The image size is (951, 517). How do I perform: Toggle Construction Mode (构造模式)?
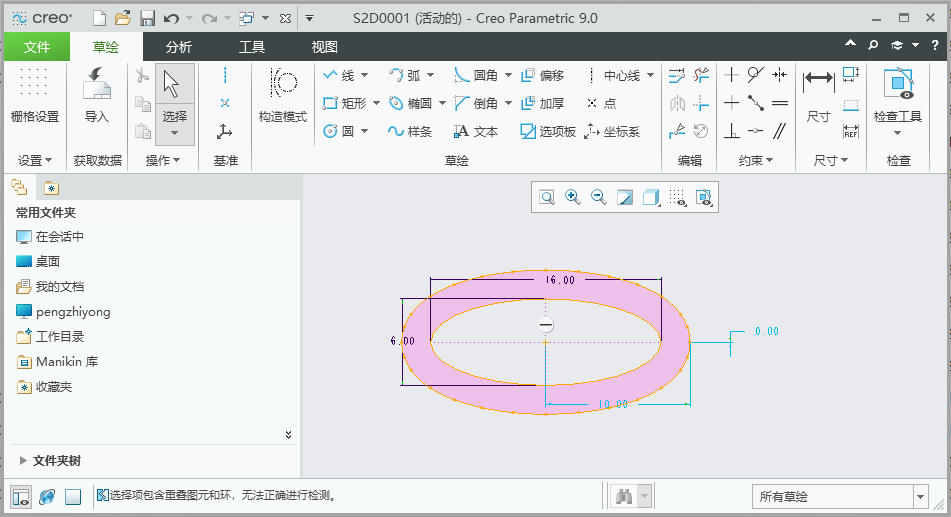(283, 95)
